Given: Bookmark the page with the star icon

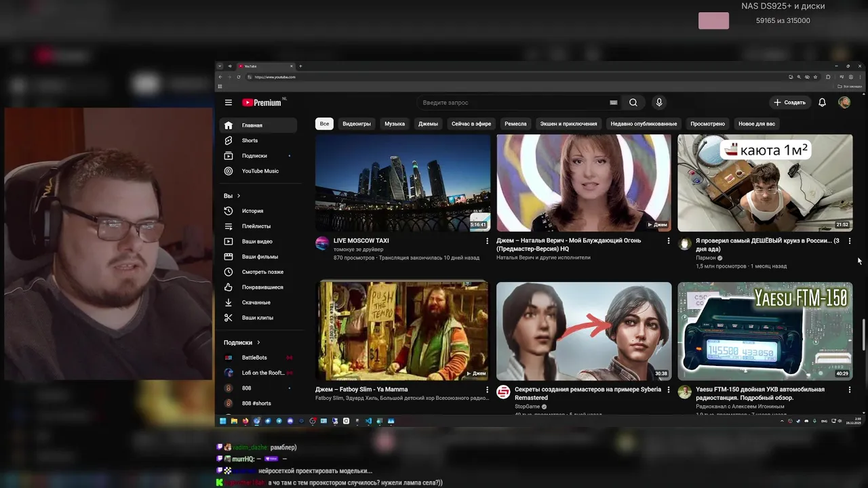Looking at the screenshot, I should 816,77.
